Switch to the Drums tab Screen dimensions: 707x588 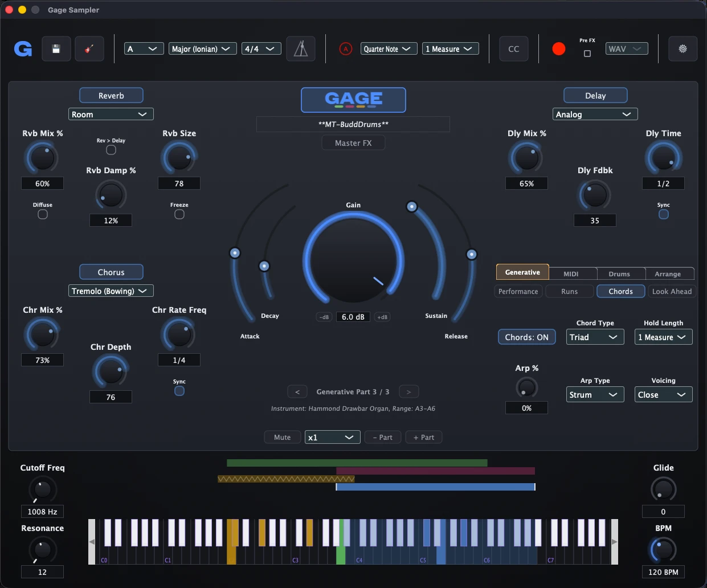point(619,274)
